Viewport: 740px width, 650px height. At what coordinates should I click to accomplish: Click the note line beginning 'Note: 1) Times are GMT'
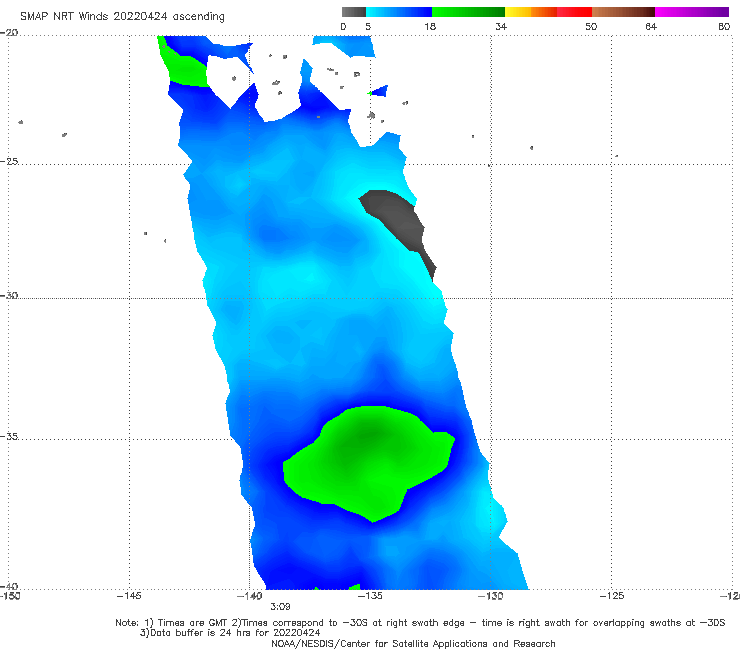pos(420,623)
